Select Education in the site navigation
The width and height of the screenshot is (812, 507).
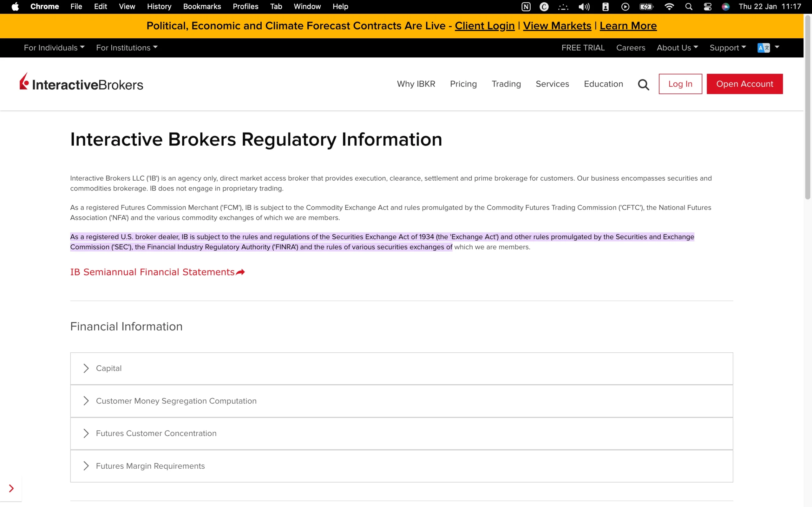(x=603, y=84)
